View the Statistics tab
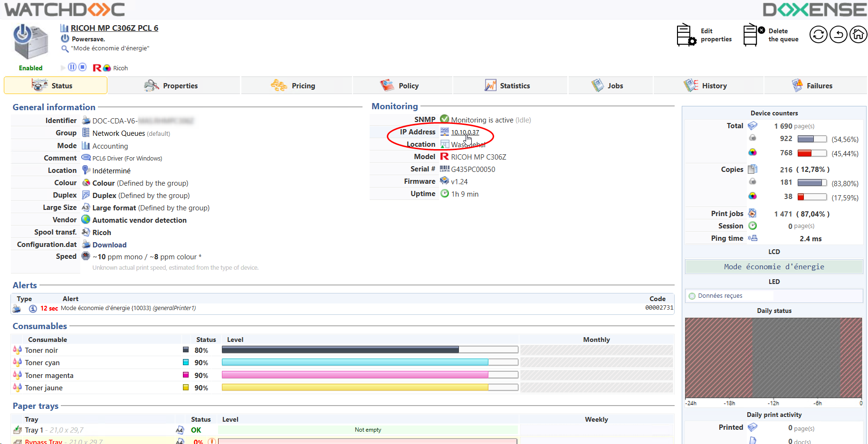The width and height of the screenshot is (868, 444). click(x=510, y=85)
